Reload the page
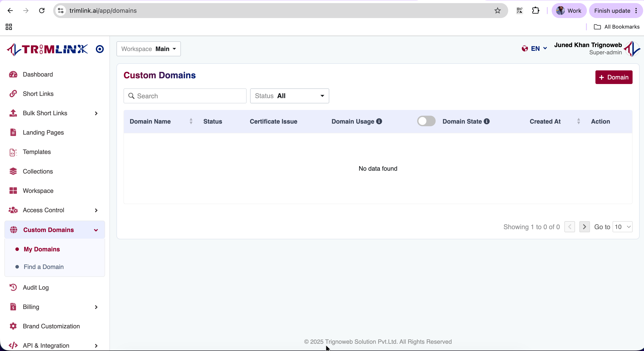 click(x=42, y=11)
